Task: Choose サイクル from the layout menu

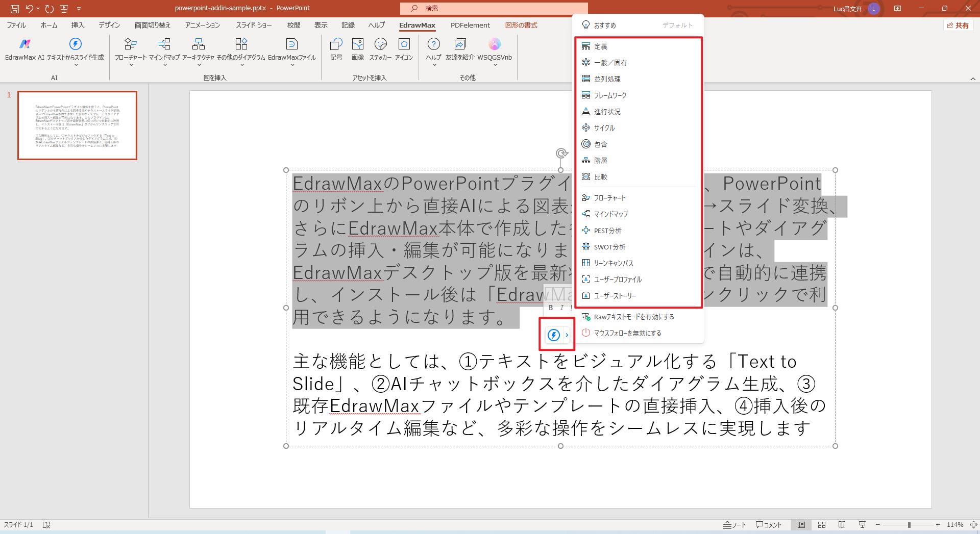Action: (639, 128)
